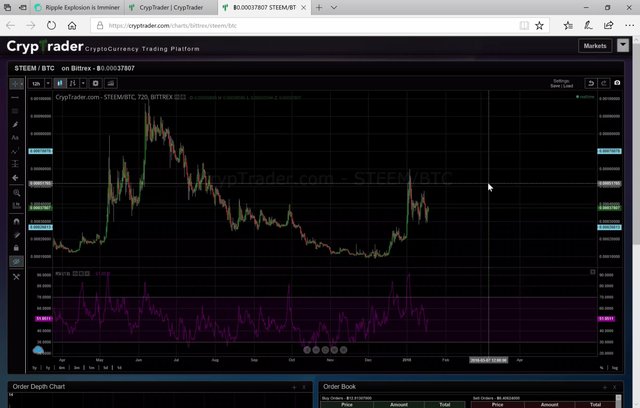The width and height of the screenshot is (640, 408).
Task: Select the measure tool below zoom
Action: (x=16, y=206)
